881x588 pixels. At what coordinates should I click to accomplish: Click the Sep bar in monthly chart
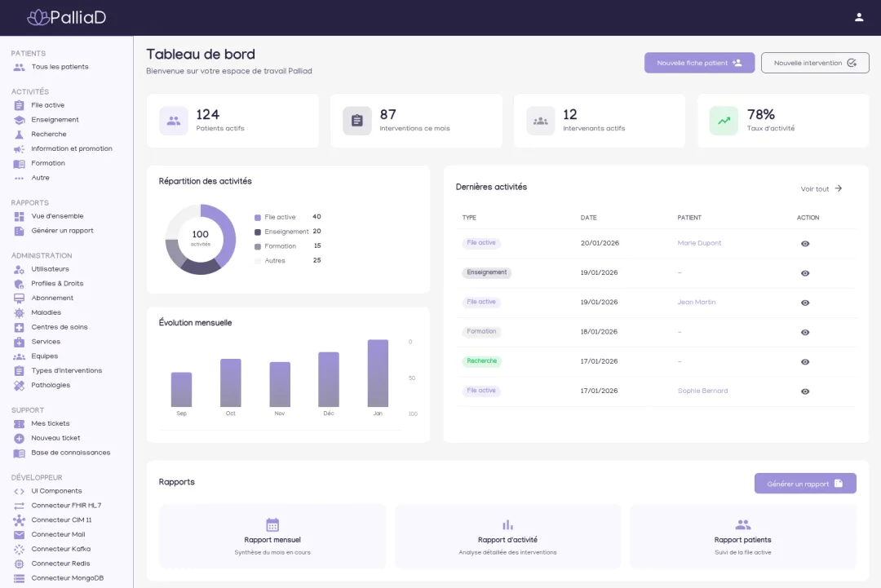(181, 389)
